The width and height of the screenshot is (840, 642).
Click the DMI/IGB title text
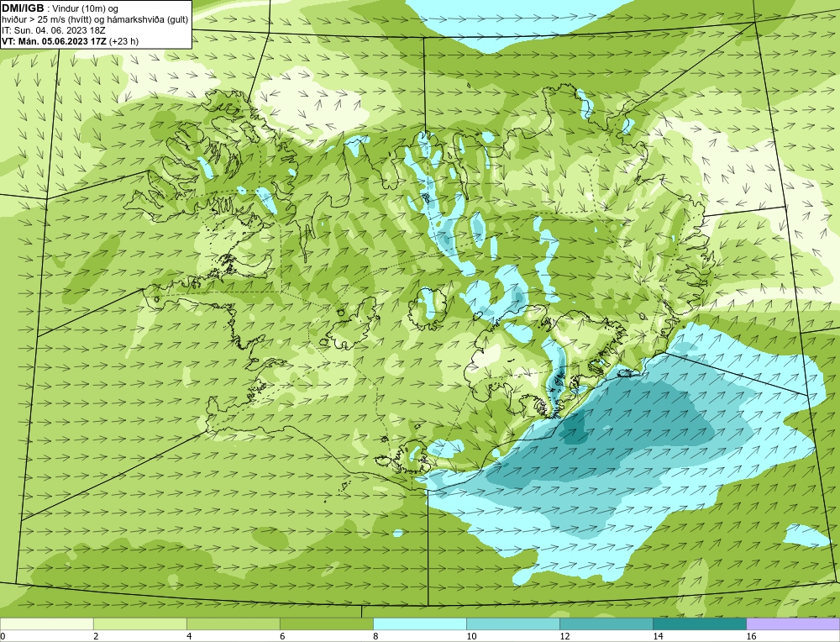(x=23, y=8)
